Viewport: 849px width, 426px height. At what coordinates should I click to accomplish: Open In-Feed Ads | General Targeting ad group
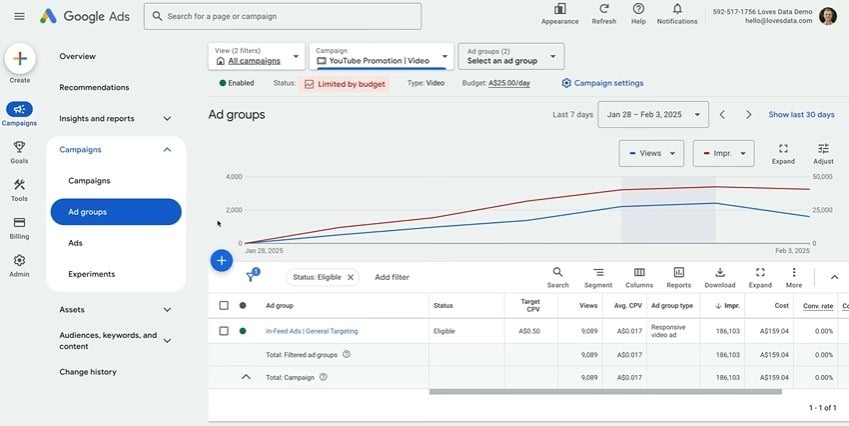[x=312, y=331]
